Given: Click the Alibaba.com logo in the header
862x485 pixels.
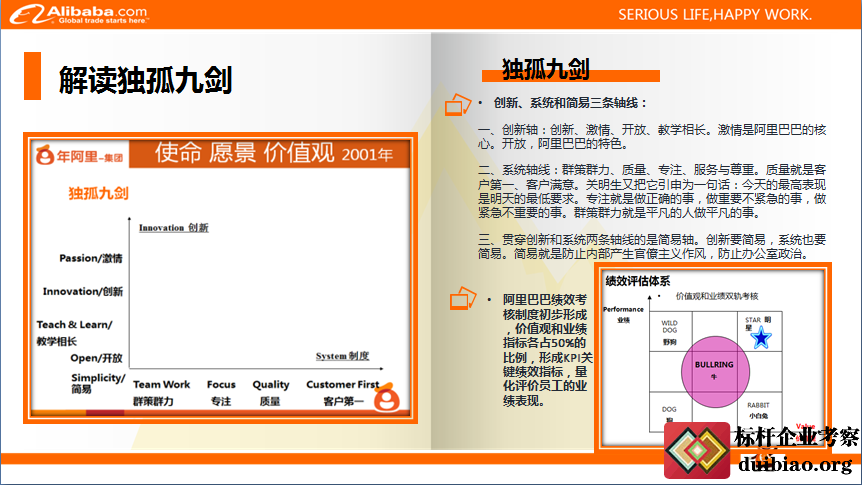Looking at the screenshot, I should pos(79,14).
